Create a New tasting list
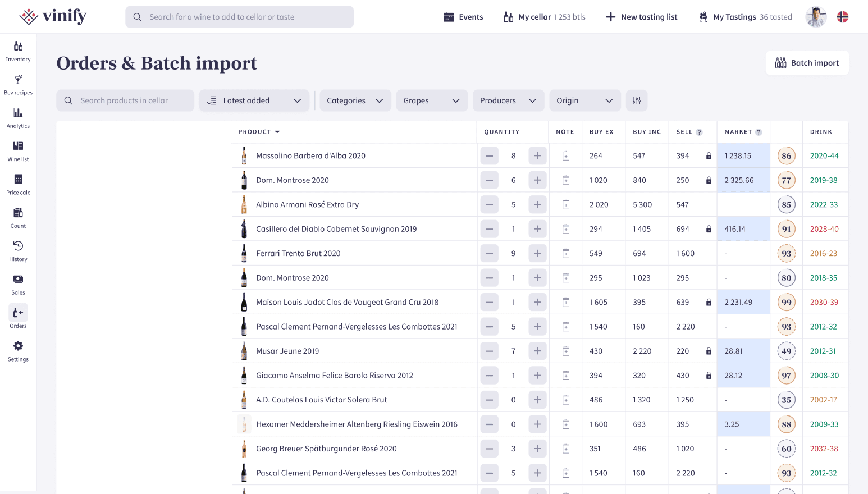The width and height of the screenshot is (868, 494). point(642,17)
